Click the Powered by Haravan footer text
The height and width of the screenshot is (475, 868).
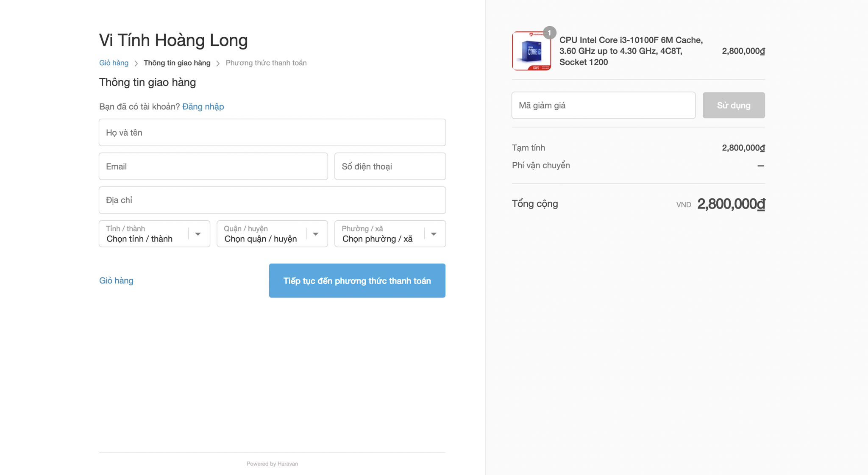pos(272,464)
